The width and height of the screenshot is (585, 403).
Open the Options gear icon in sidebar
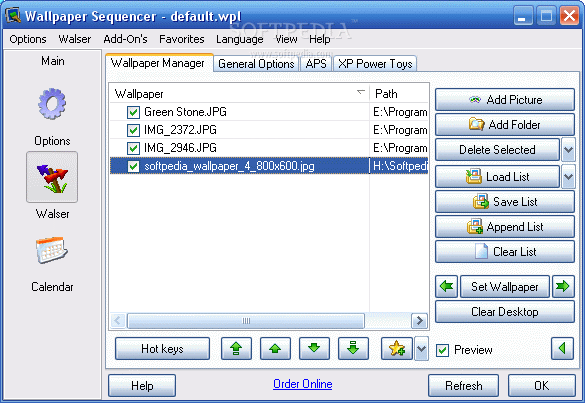pyautogui.click(x=52, y=104)
